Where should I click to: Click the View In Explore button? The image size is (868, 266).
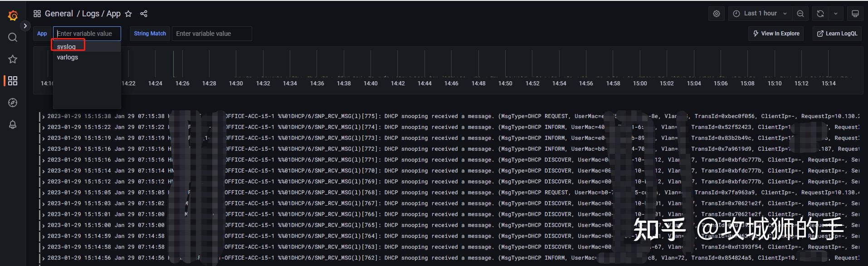[x=776, y=34]
